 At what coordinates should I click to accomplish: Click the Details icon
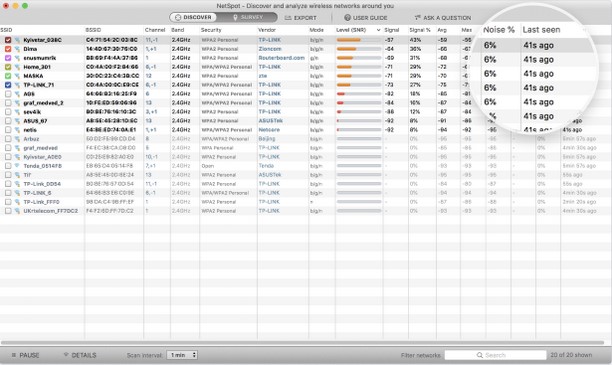coord(66,354)
